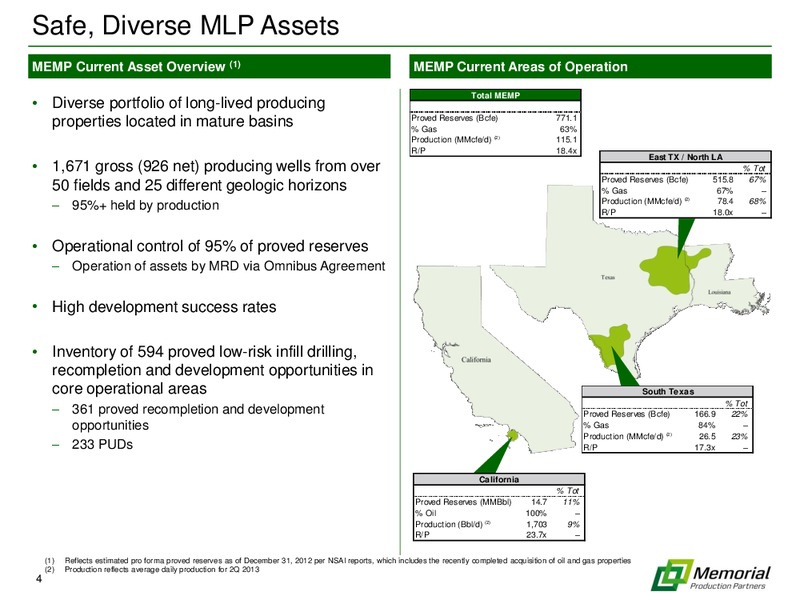The height and width of the screenshot is (600, 800).
Task: Click the Total MEMP % Gas value 63%
Action: coord(569,129)
